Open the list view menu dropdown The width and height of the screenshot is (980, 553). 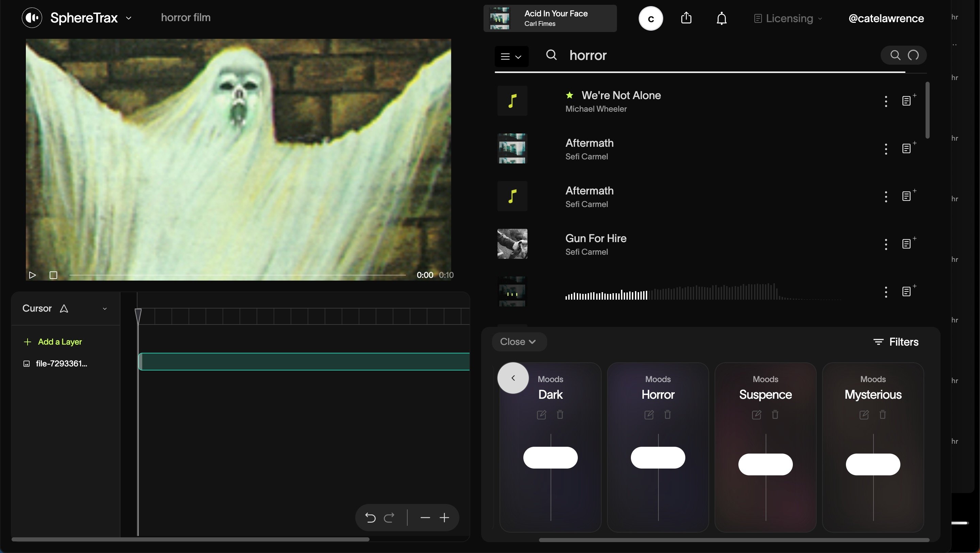(x=511, y=56)
